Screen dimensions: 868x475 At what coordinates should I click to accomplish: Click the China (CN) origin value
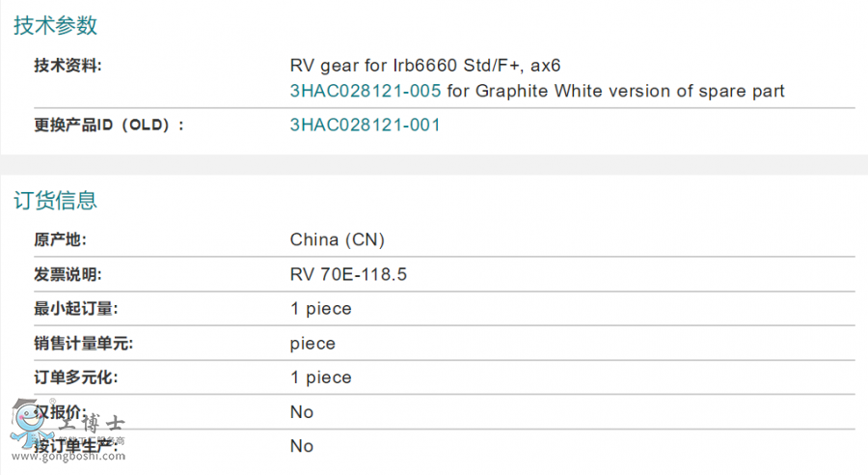coord(338,240)
